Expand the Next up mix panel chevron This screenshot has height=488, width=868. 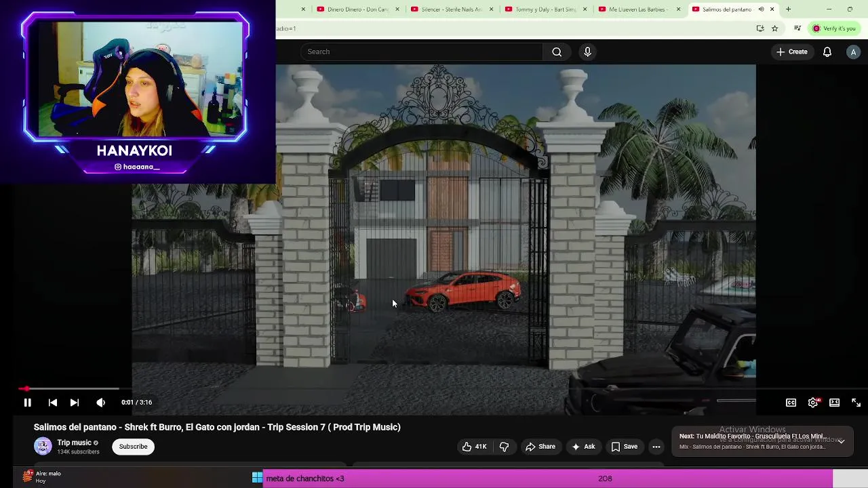(x=841, y=441)
